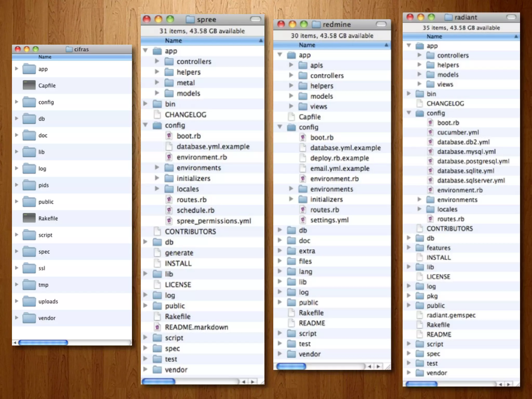Select deploy.rb.example in redmine list
532x399 pixels.
click(339, 158)
